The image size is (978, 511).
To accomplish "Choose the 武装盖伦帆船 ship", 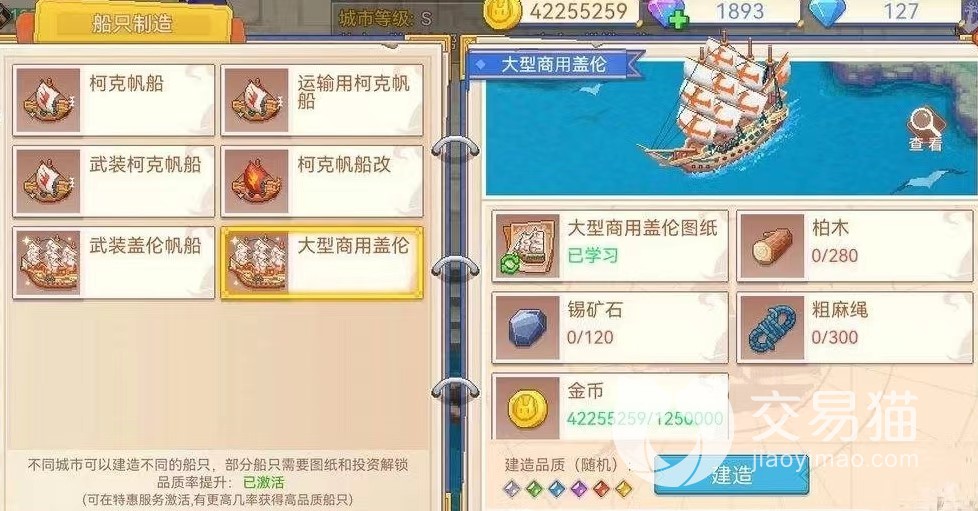I will pos(114,263).
